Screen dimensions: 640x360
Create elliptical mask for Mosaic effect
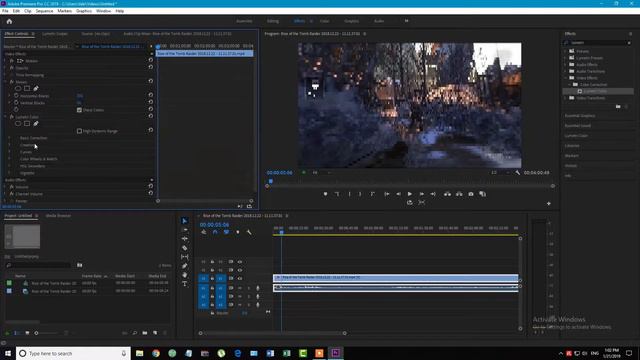click(18, 88)
